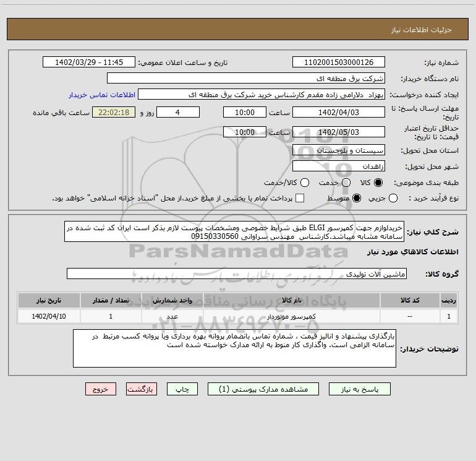Click the page title جزئیات اطلاعات نیاز
The image size is (476, 461).
[x=421, y=30]
